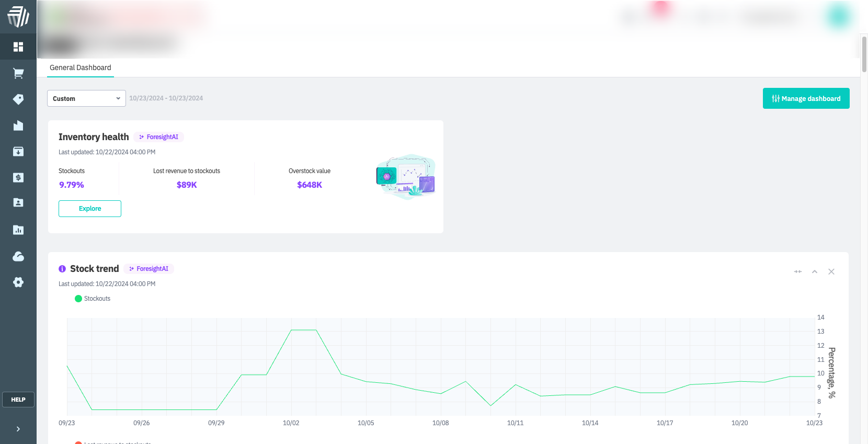Open the shopping cart section in sidebar
Viewport: 868px width, 444px height.
point(18,73)
